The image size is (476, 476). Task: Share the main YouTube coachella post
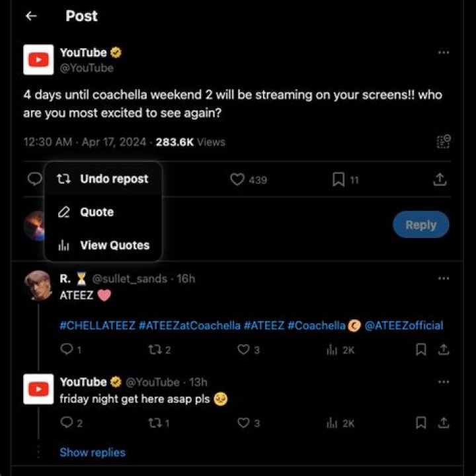(440, 179)
